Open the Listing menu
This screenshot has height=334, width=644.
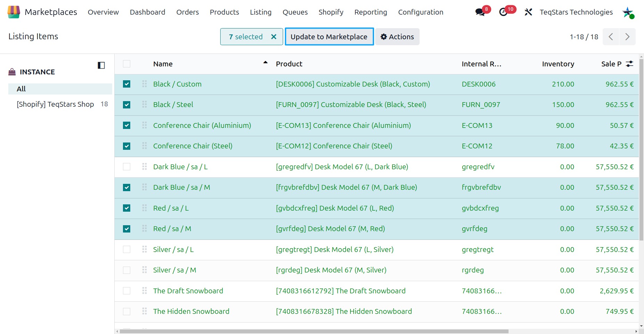point(261,12)
